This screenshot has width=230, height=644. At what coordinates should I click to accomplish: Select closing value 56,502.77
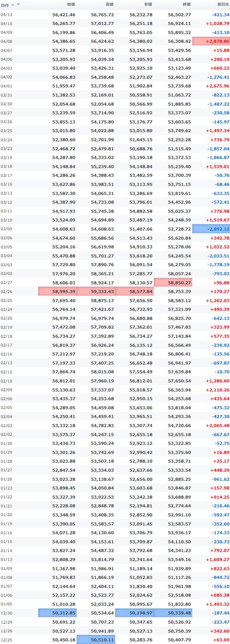(x=179, y=15)
